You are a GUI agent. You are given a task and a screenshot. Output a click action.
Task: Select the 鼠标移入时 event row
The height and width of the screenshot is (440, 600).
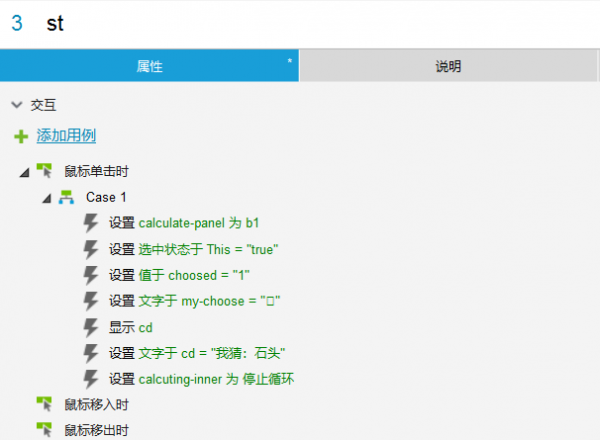(x=96, y=405)
